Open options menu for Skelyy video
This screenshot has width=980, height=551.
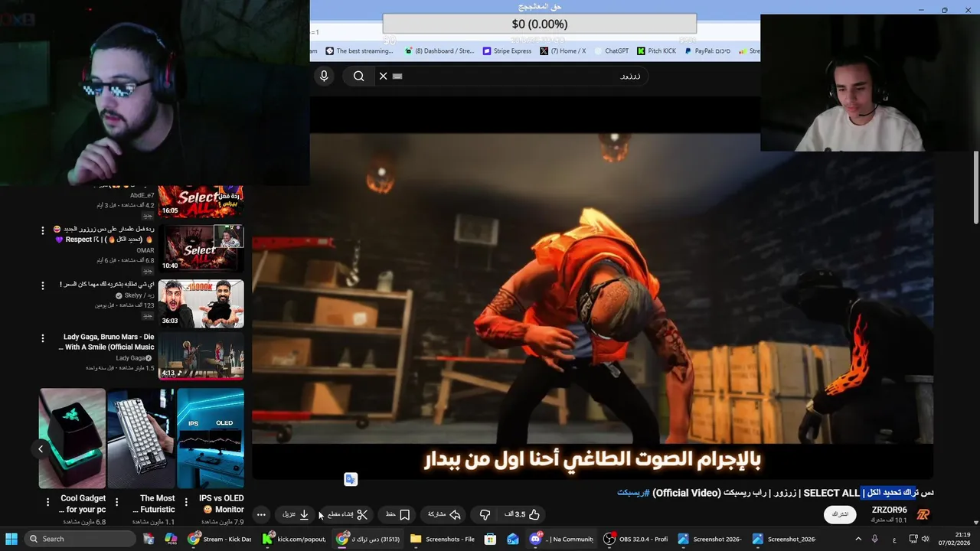point(43,285)
